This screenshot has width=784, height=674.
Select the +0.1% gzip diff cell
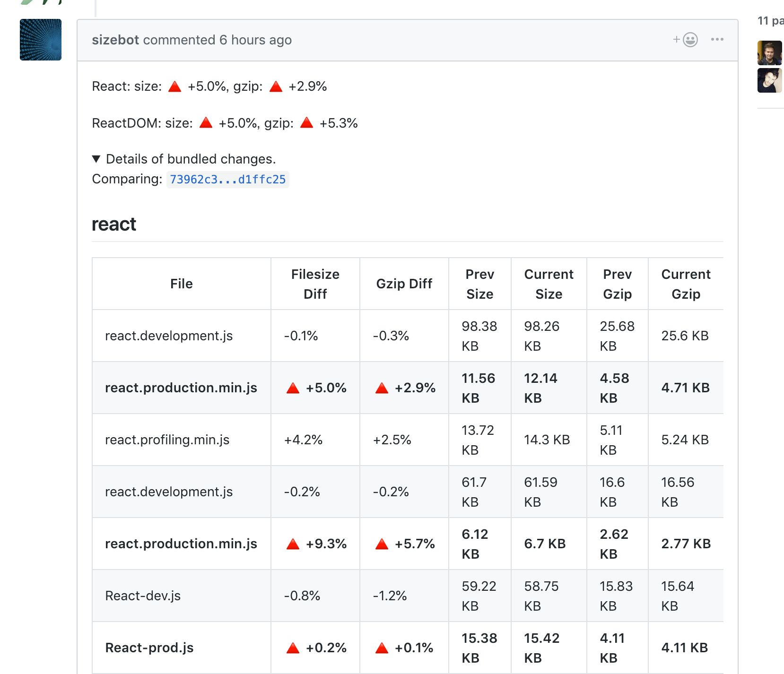click(404, 648)
